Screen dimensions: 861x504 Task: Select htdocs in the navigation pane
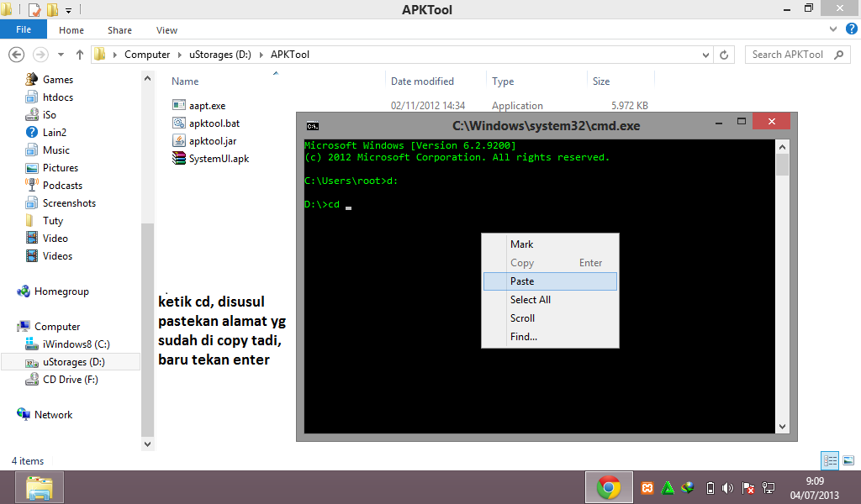[58, 97]
